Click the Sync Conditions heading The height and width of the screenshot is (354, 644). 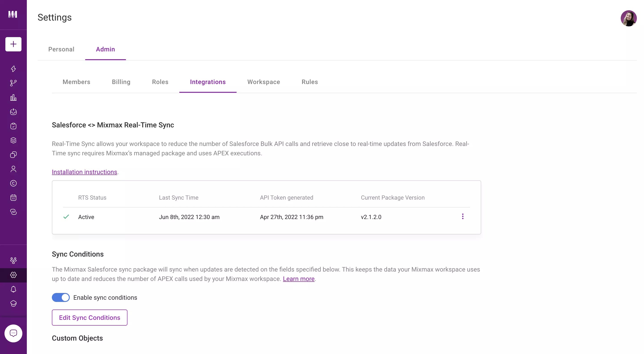78,254
